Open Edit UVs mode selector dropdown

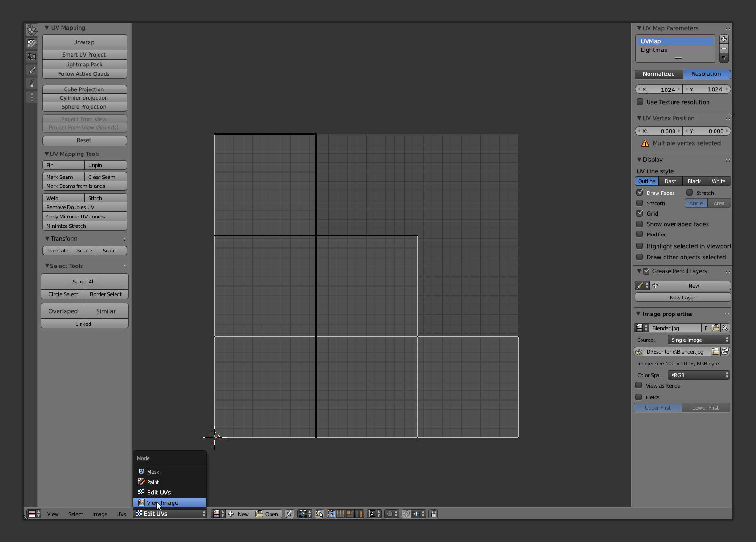[170, 514]
